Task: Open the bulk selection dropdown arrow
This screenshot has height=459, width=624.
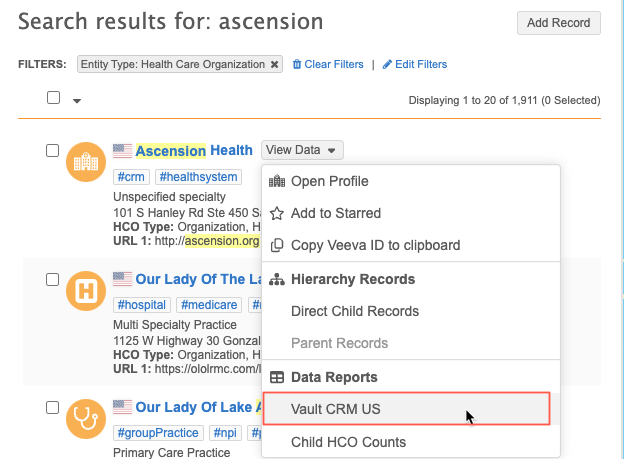Action: point(77,100)
